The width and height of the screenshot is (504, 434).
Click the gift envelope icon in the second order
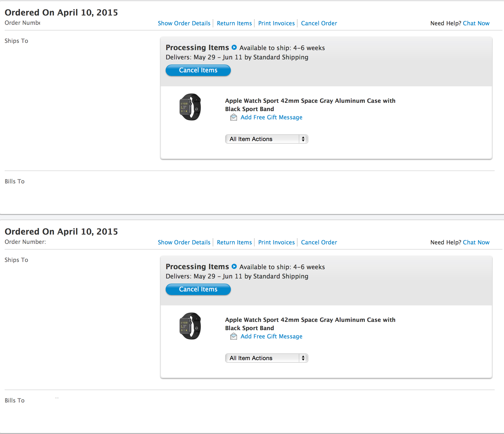[x=234, y=336]
